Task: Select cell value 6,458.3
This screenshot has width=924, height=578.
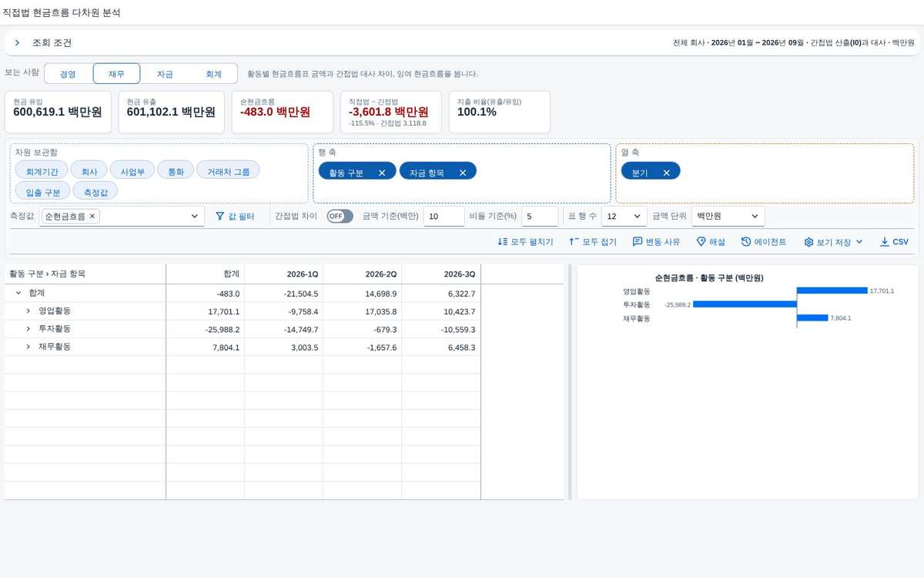Action: (x=441, y=348)
